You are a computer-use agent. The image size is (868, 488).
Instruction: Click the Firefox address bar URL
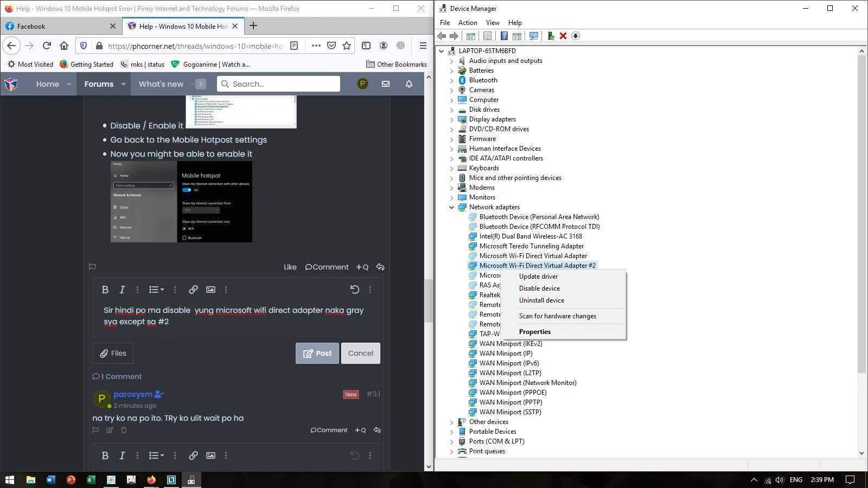[x=195, y=46]
